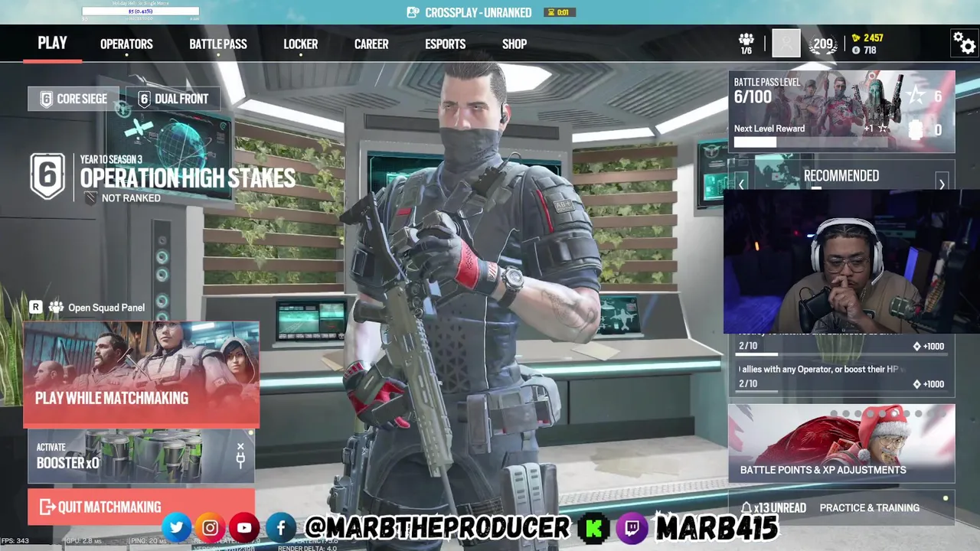Click the Operation High Stakes season emblem
Image resolution: width=980 pixels, height=551 pixels.
point(47,177)
